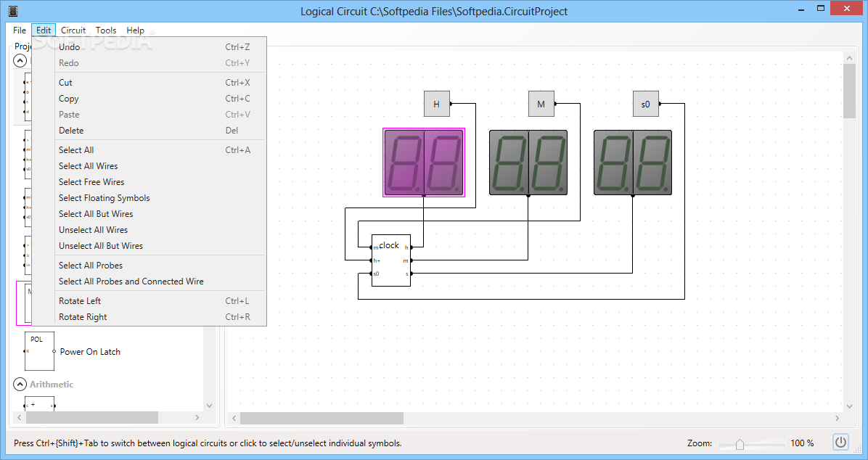Choose Unselect All Wires
The image size is (868, 460).
150,230
